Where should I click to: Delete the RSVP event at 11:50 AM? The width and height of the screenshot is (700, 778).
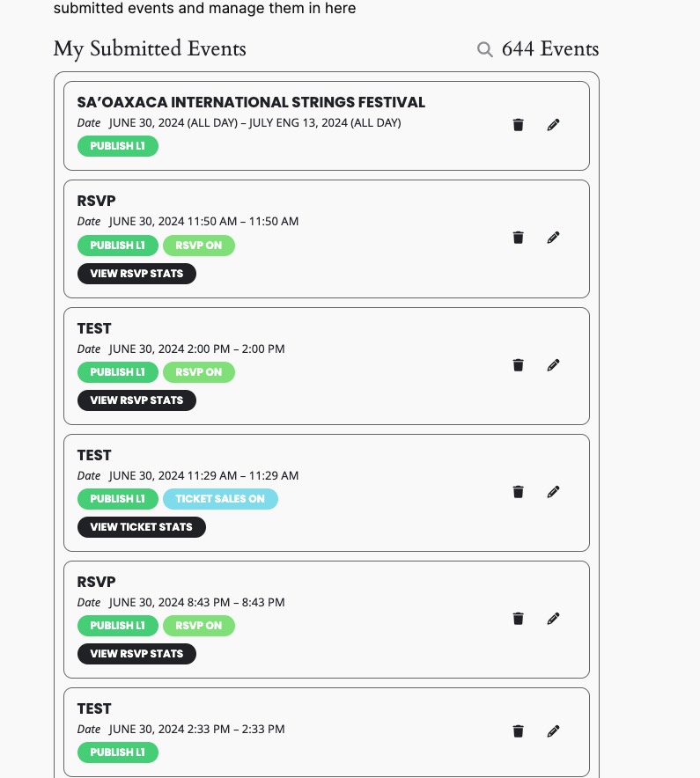(x=518, y=237)
